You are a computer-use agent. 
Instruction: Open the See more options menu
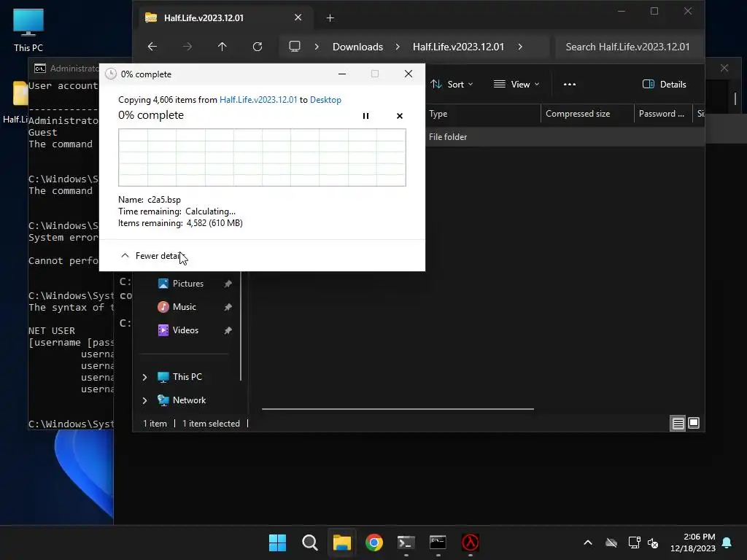(570, 85)
